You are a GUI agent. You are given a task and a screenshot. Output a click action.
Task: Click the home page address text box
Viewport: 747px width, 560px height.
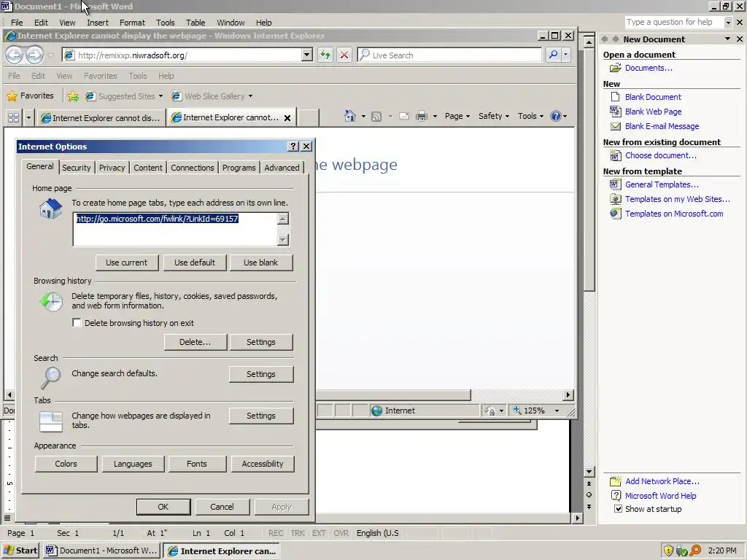point(175,230)
